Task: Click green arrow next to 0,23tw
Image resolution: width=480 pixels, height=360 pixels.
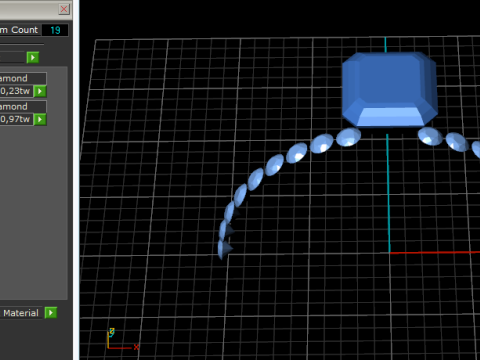Action: [40, 91]
